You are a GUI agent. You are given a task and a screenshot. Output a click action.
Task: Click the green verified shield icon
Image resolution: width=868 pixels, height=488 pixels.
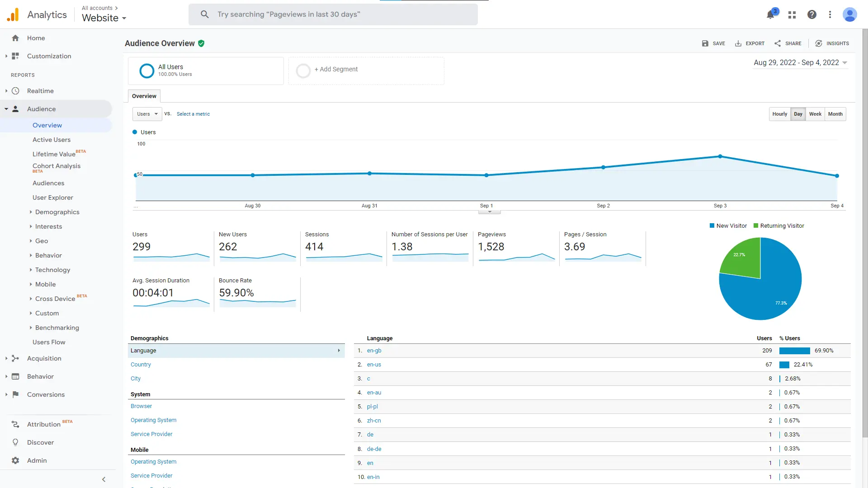[x=201, y=43]
